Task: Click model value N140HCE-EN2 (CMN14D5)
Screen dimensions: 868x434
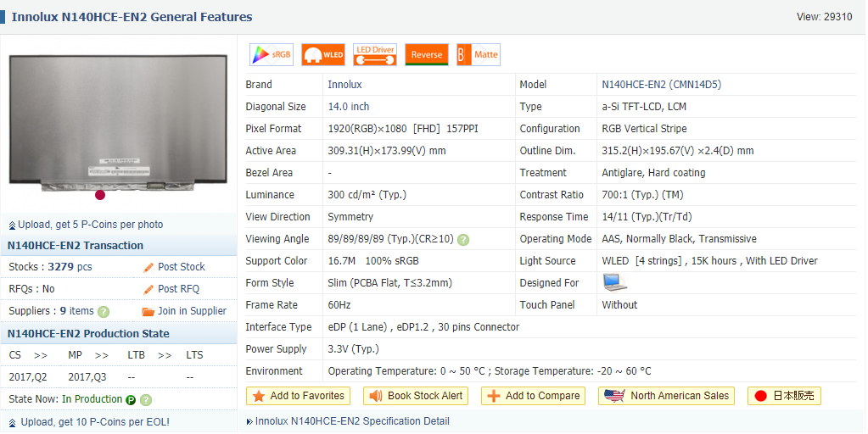Action: coord(662,85)
